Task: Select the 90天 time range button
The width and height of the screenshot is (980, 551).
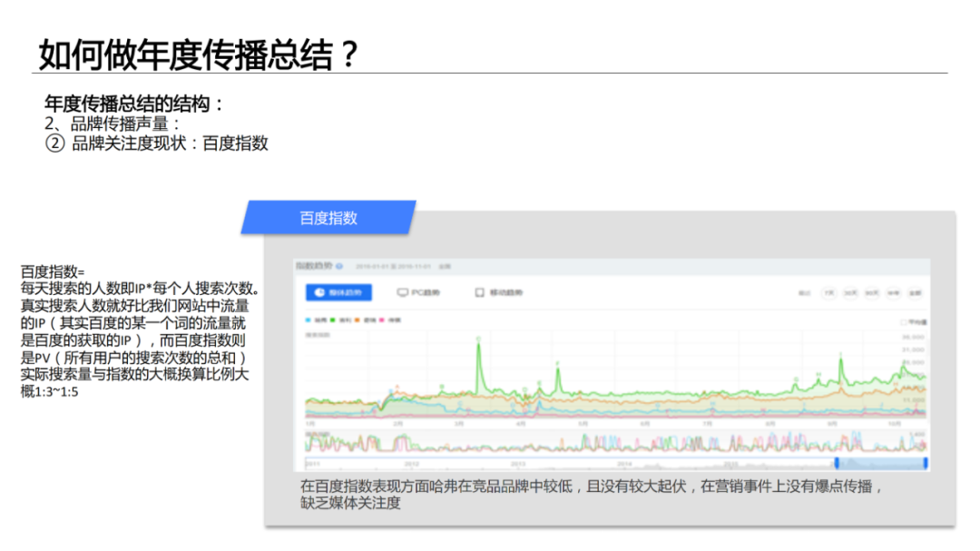Action: tap(872, 292)
